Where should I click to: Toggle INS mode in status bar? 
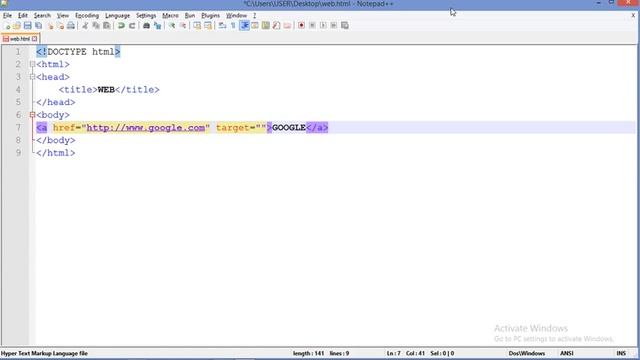(621, 353)
